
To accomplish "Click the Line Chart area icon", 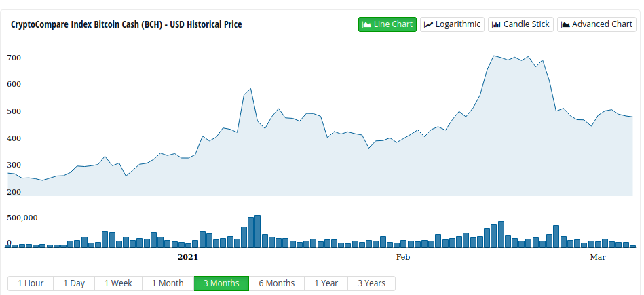I will (366, 24).
